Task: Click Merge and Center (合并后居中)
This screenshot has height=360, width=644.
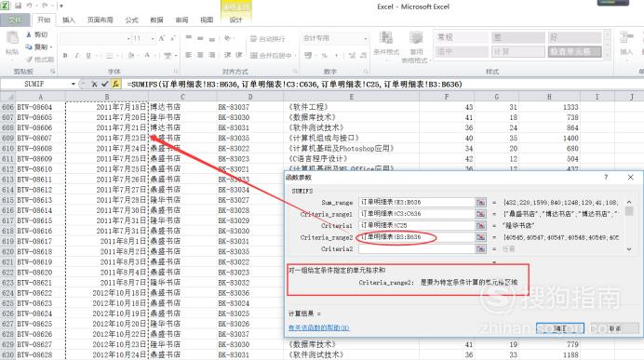Action: pyautogui.click(x=272, y=56)
